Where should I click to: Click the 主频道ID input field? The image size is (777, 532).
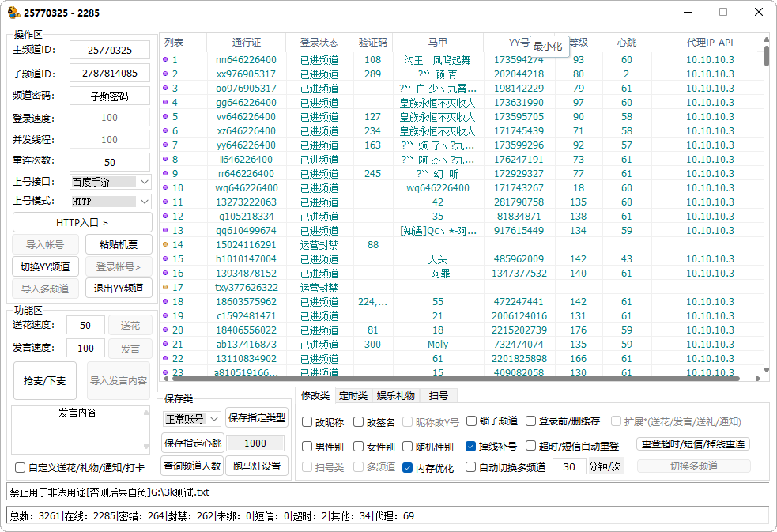pos(110,51)
